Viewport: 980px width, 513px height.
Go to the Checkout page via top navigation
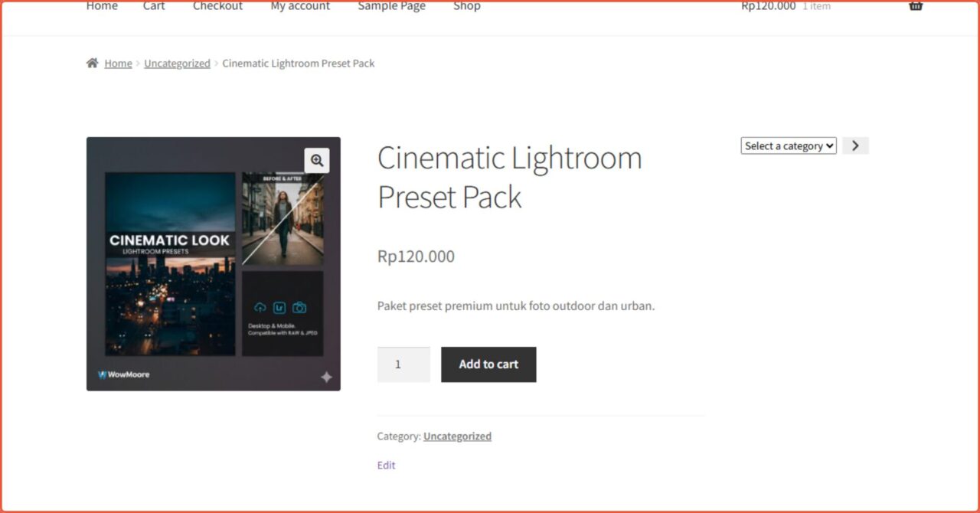[217, 6]
